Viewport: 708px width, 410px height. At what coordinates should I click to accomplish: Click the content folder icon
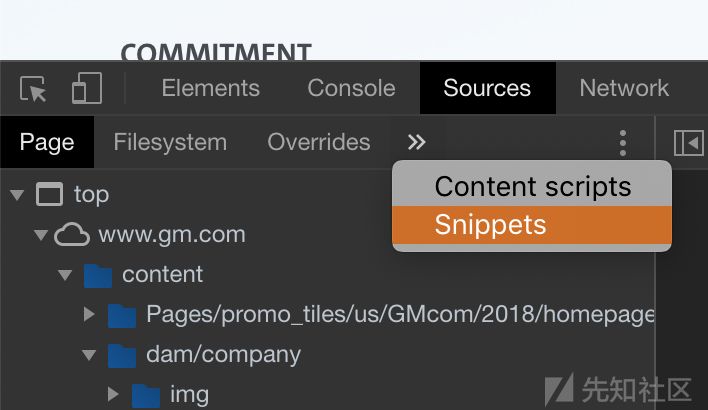pyautogui.click(x=98, y=275)
